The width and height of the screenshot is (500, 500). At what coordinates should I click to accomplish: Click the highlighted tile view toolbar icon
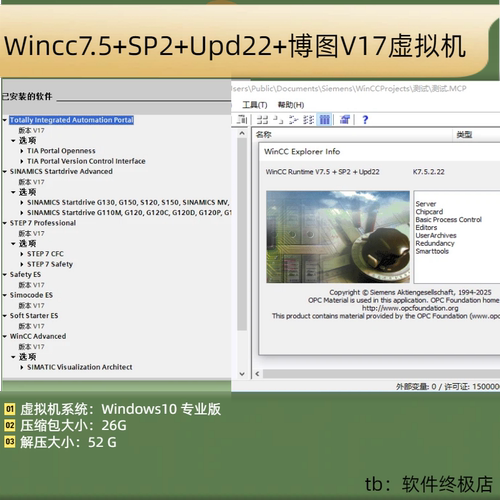tap(325, 120)
